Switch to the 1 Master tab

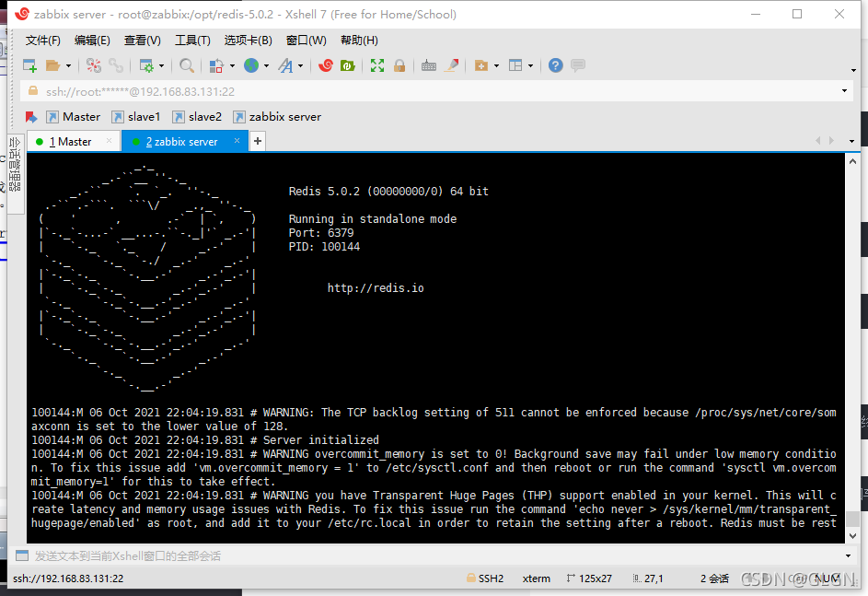[70, 142]
